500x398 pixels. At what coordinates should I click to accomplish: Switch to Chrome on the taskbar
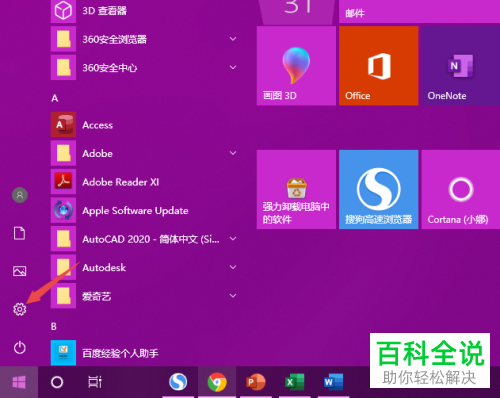click(217, 382)
